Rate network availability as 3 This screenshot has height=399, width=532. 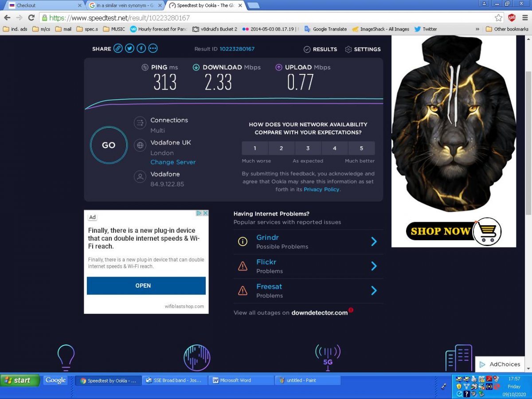(308, 148)
